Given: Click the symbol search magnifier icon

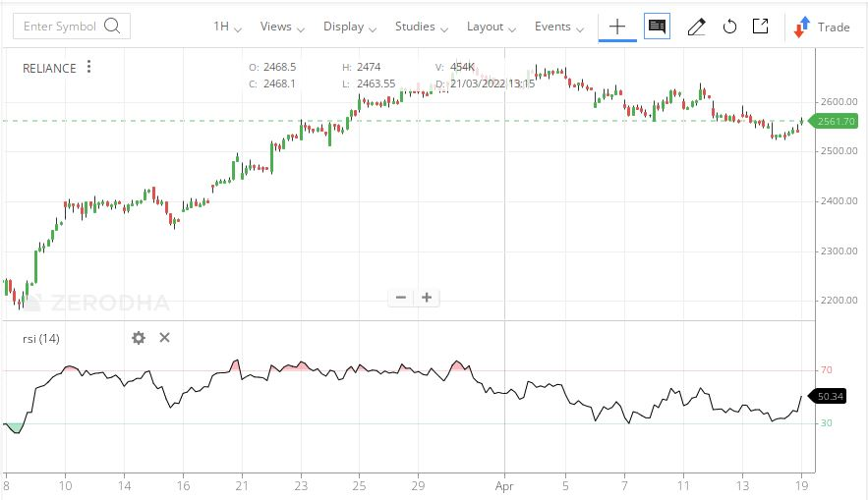Looking at the screenshot, I should coord(112,26).
